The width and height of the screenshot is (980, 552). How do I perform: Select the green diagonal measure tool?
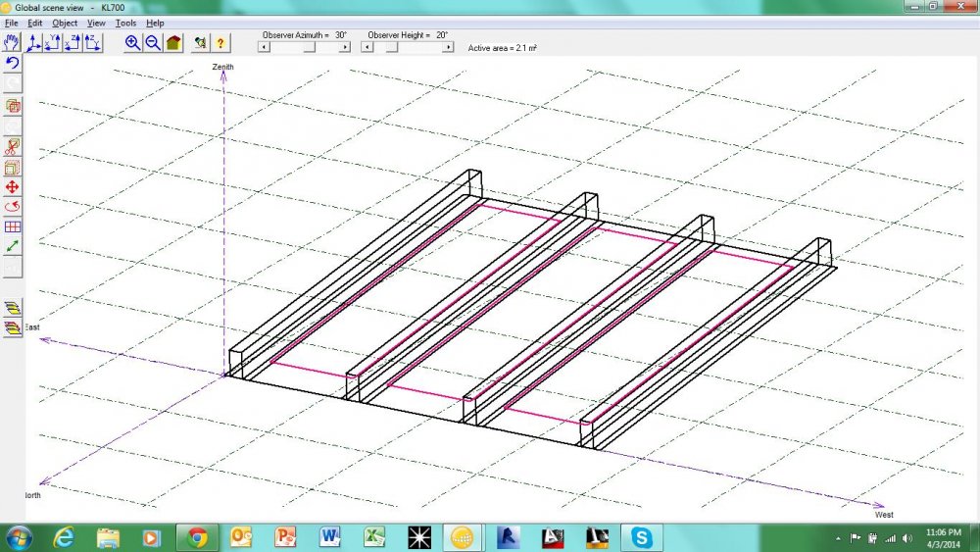(13, 246)
